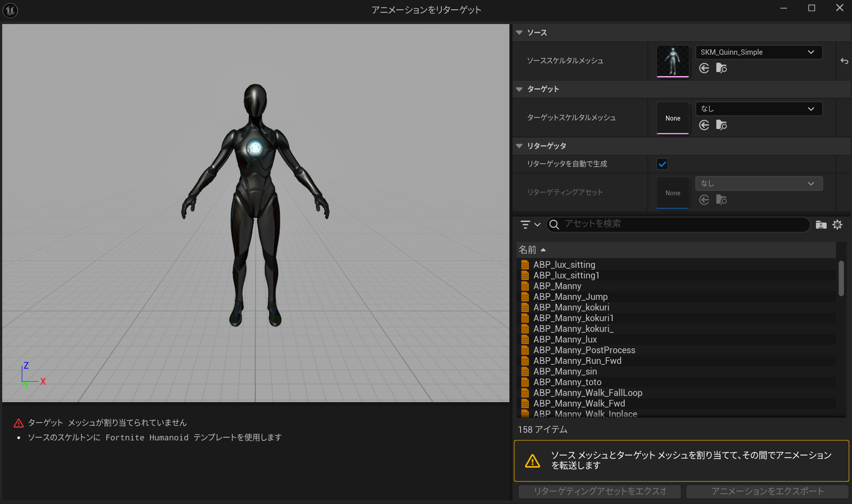Click the Unreal Engine logo icon
This screenshot has height=504, width=852.
coord(10,10)
